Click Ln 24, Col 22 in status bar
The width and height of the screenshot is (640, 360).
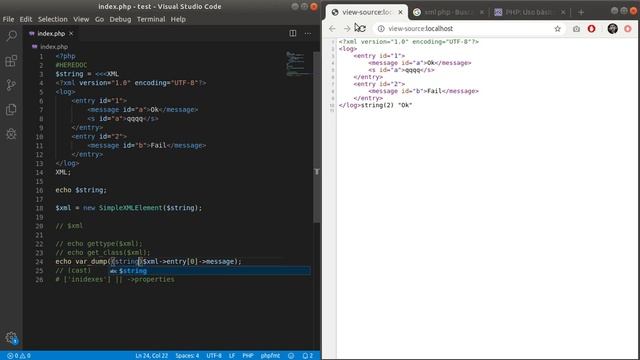point(151,356)
